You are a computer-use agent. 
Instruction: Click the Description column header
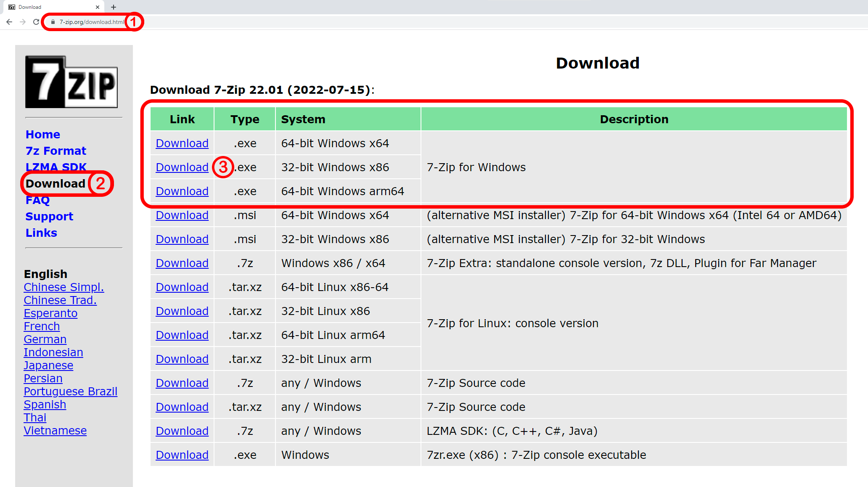(x=634, y=119)
